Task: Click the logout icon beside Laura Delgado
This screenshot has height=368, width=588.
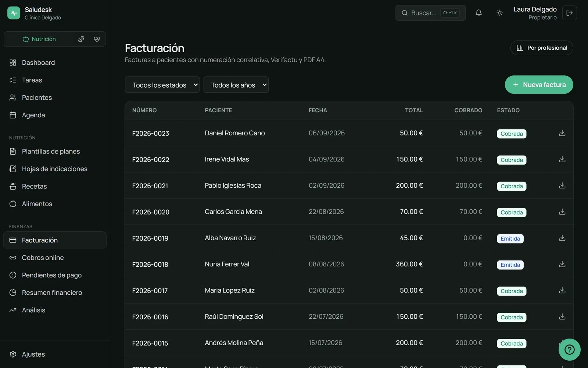Action: pyautogui.click(x=570, y=13)
